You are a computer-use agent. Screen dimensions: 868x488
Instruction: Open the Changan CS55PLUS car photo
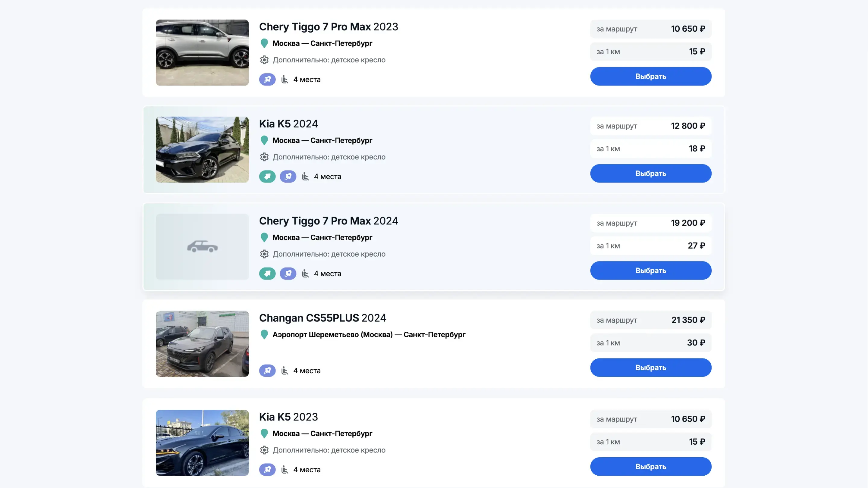tap(202, 343)
